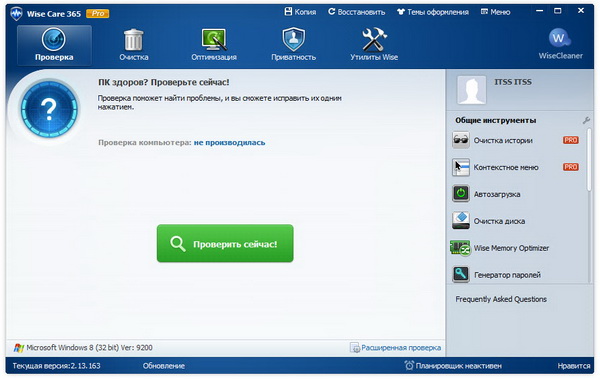Click the blue question mark radar icon

point(49,109)
